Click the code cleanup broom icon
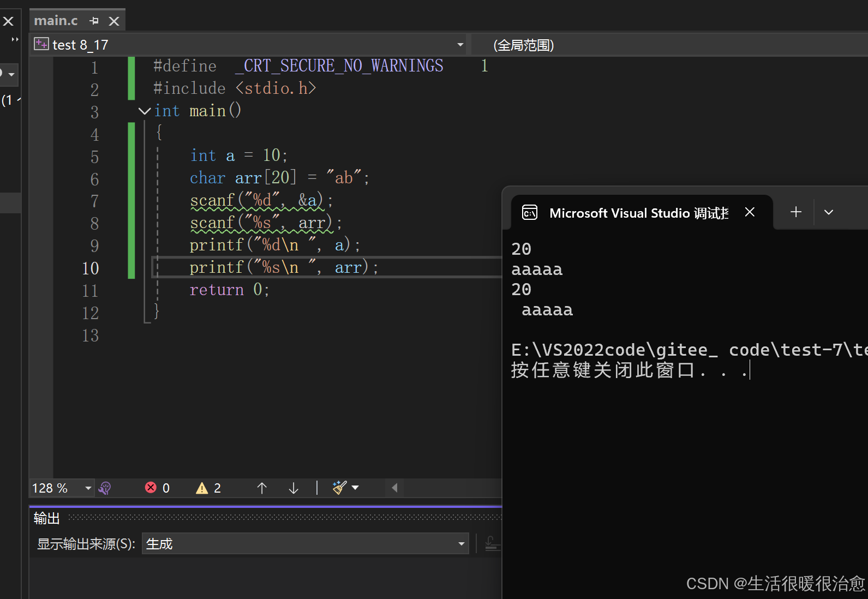This screenshot has width=868, height=599. [339, 487]
